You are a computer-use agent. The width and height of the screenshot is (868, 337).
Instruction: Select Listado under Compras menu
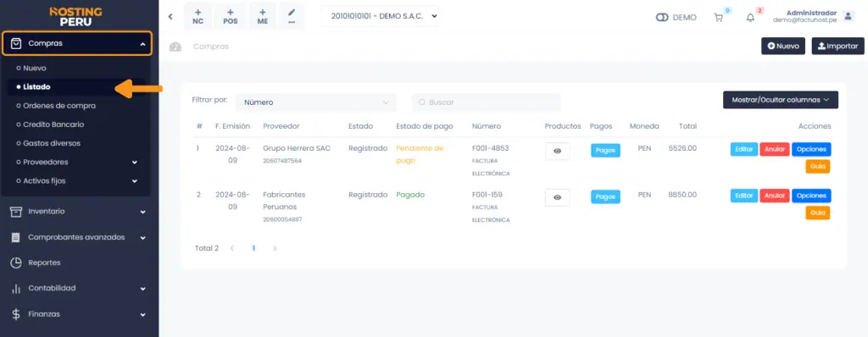point(36,87)
